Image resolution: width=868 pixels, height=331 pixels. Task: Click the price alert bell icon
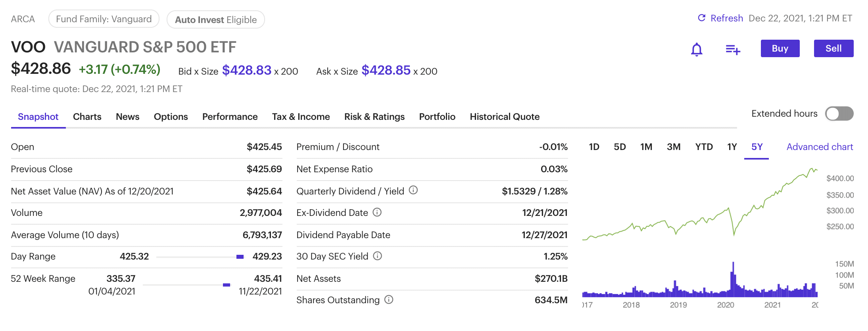696,50
